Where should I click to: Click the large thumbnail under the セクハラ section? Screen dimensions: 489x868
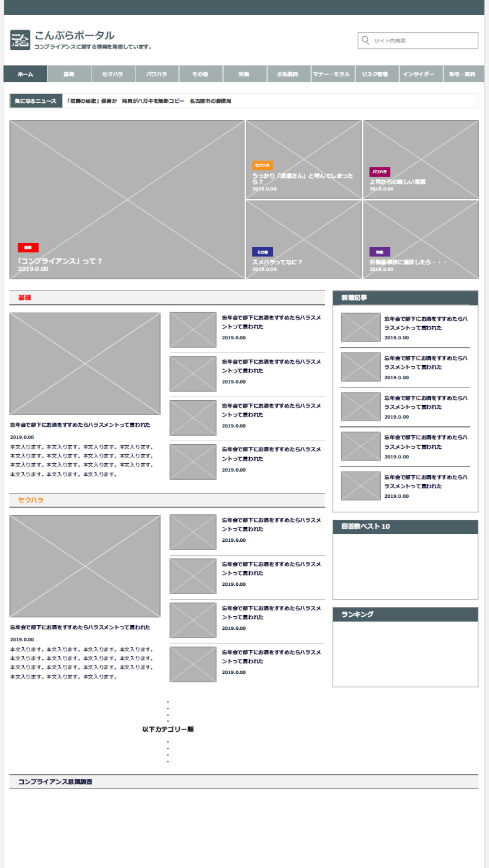[85, 566]
